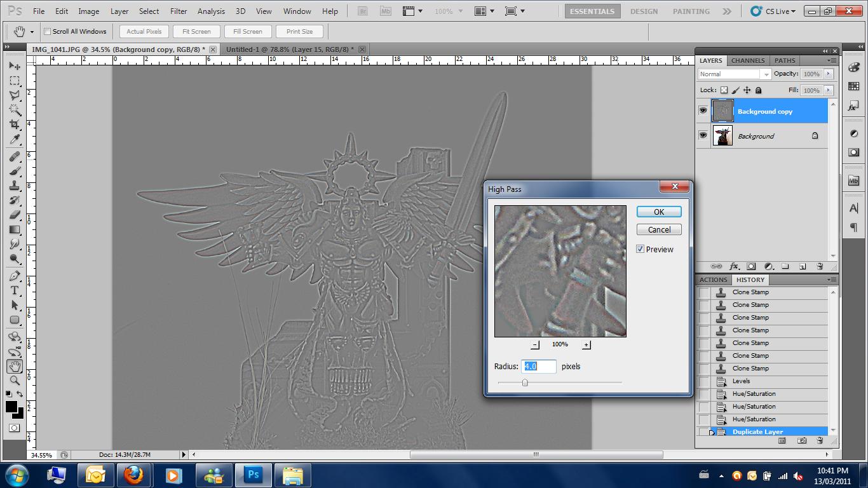
Task: Click Actual Pixels button
Action: 144,31
